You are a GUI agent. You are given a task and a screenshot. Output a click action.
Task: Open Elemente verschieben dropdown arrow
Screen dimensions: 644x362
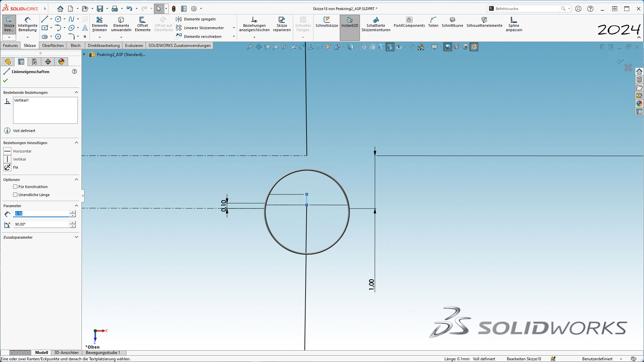point(234,37)
